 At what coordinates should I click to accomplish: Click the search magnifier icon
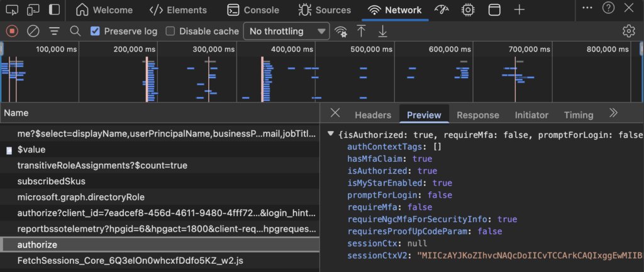pyautogui.click(x=75, y=31)
